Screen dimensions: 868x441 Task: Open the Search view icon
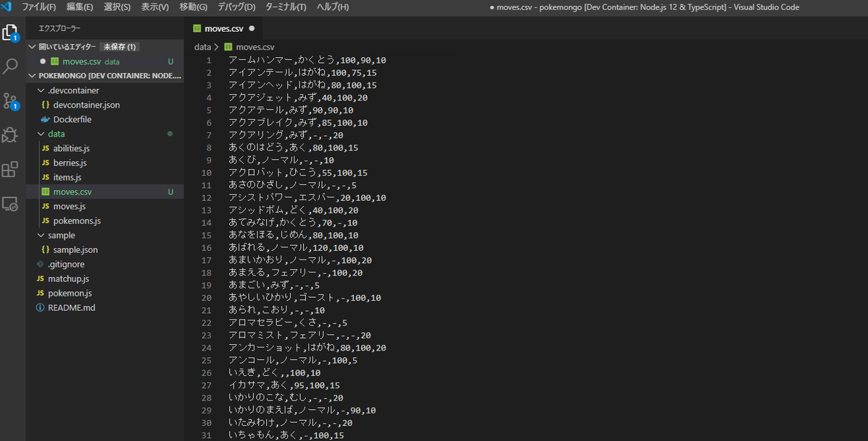click(11, 67)
